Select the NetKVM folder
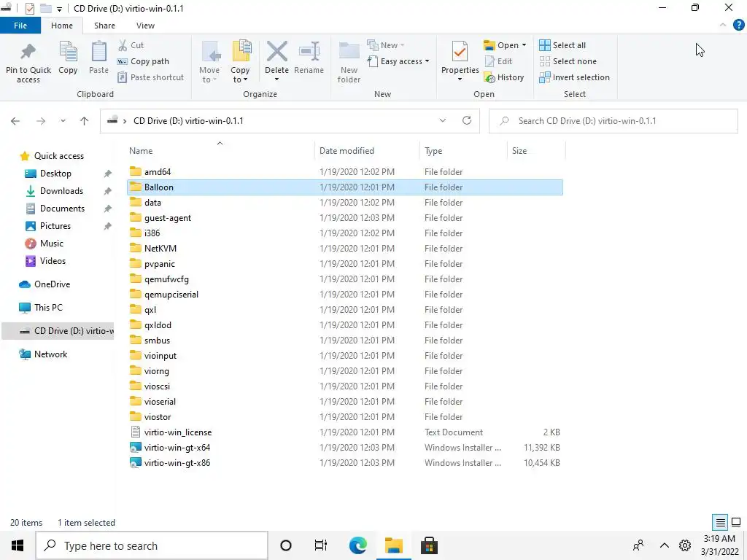Viewport: 747px width, 560px height. pos(160,249)
